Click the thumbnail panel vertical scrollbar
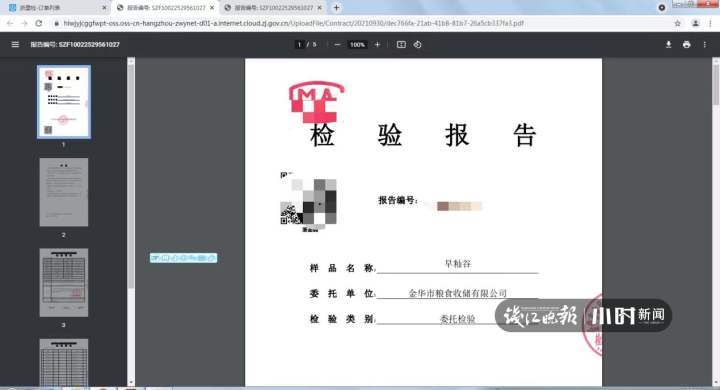Screen dimensions: 720x390 [x=131, y=220]
